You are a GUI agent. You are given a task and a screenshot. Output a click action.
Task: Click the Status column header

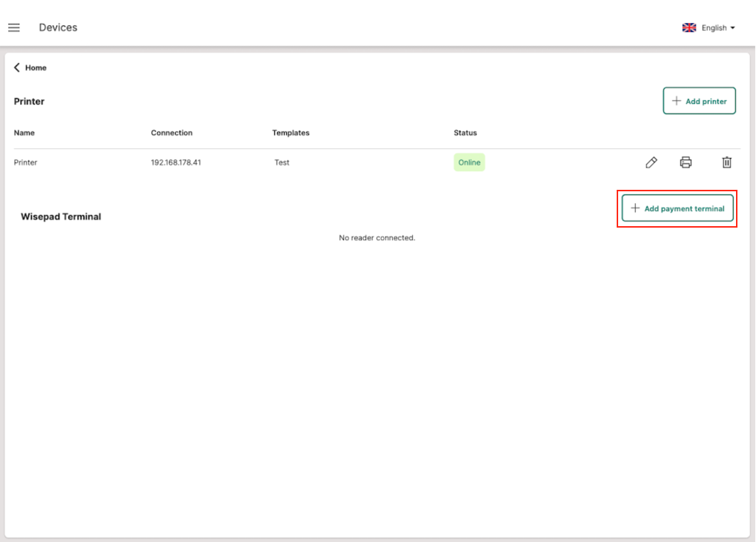[465, 133]
